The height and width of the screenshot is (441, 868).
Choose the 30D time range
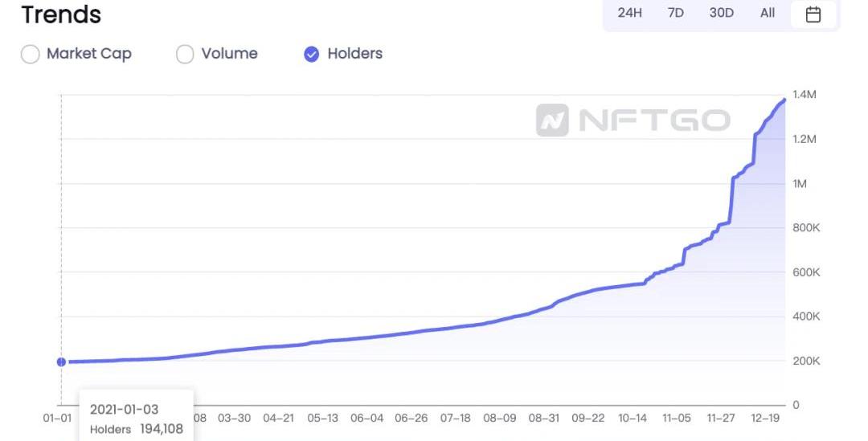[x=721, y=13]
